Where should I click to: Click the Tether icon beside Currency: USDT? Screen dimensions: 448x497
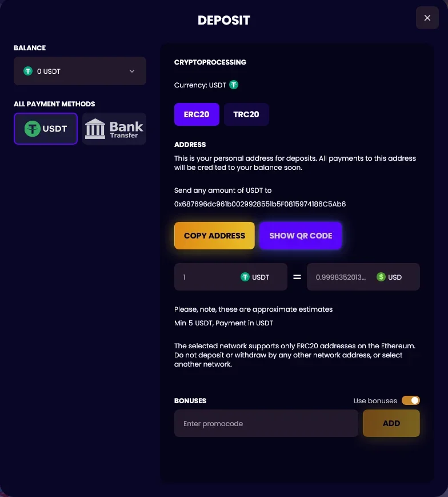click(234, 85)
